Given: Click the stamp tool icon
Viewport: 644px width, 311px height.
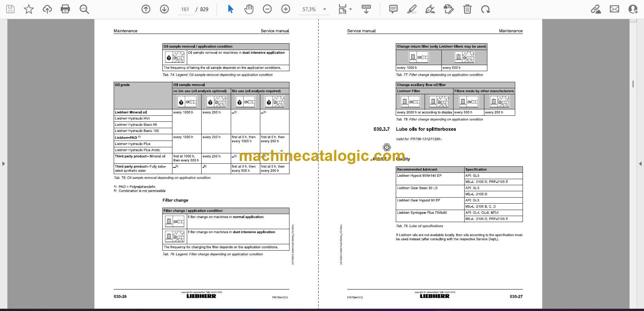Looking at the screenshot, I should point(448,9).
